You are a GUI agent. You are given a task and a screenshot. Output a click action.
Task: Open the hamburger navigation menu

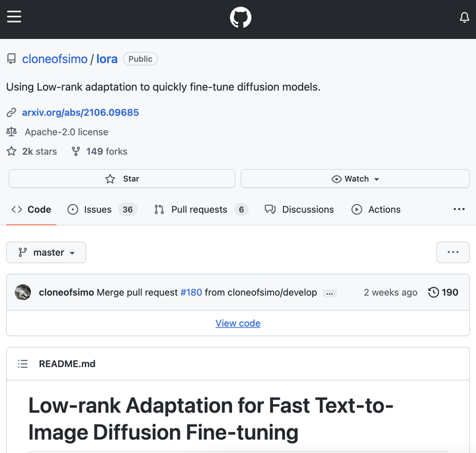(15, 17)
